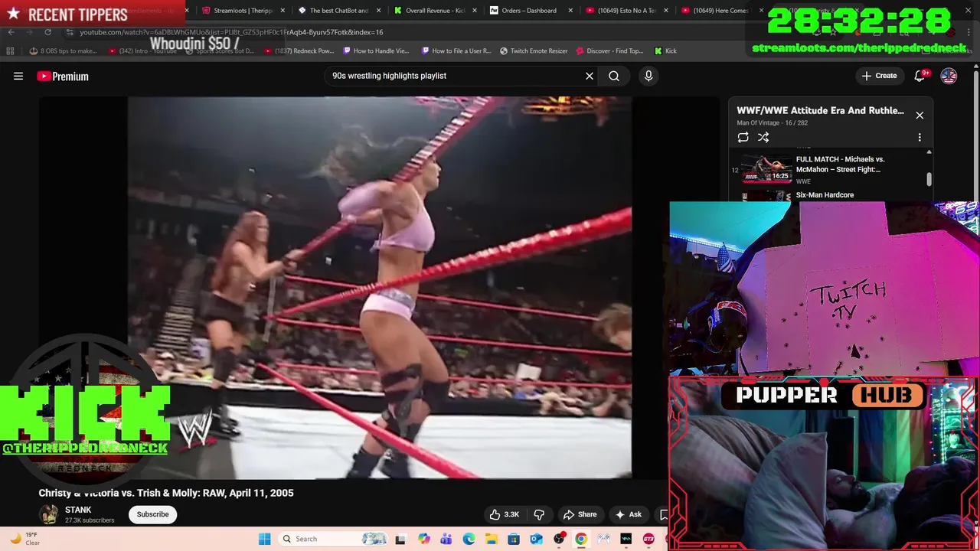This screenshot has height=551, width=980.
Task: Launch Copilot from taskbar
Action: [423, 539]
